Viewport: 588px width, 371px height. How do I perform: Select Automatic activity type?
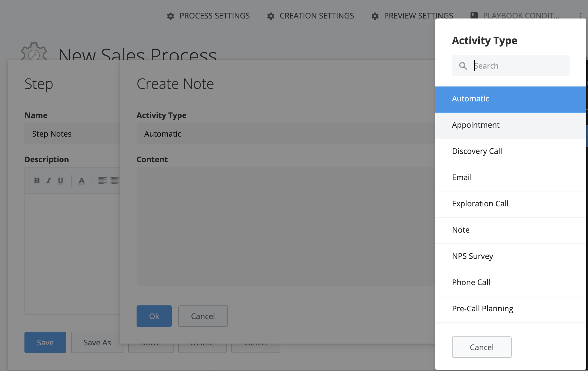click(510, 99)
